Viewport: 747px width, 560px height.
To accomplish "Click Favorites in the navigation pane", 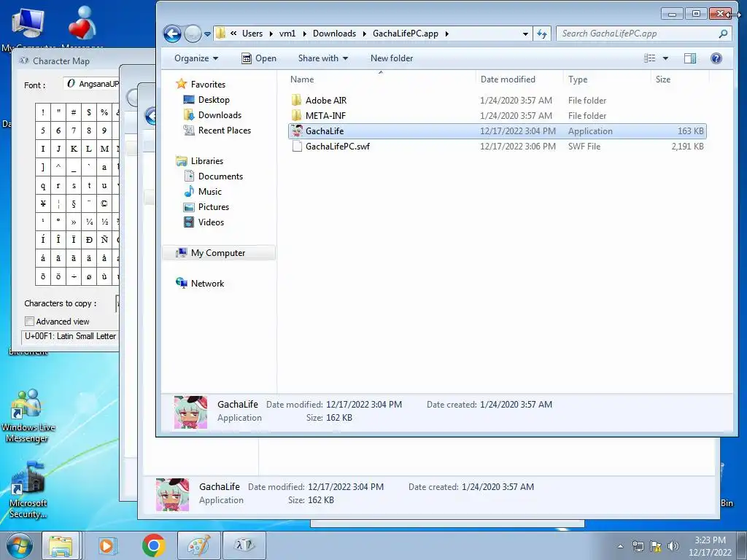I will click(x=208, y=85).
